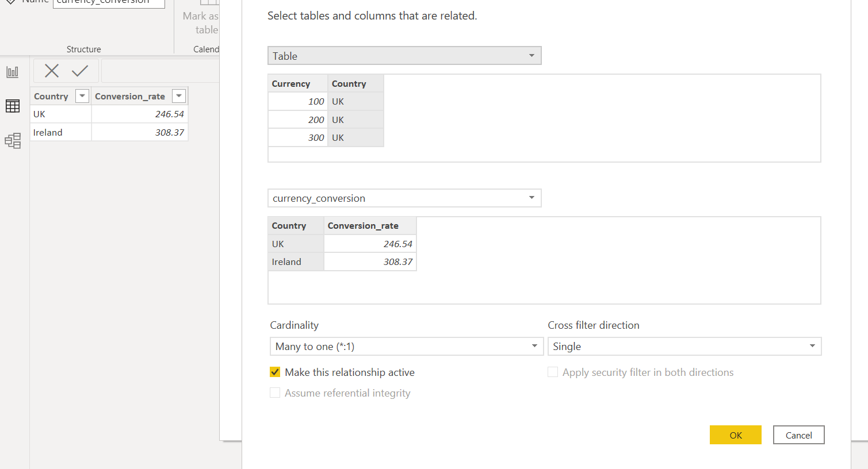The height and width of the screenshot is (469, 868).
Task: Select Country column header in Table preview
Action: (x=356, y=83)
